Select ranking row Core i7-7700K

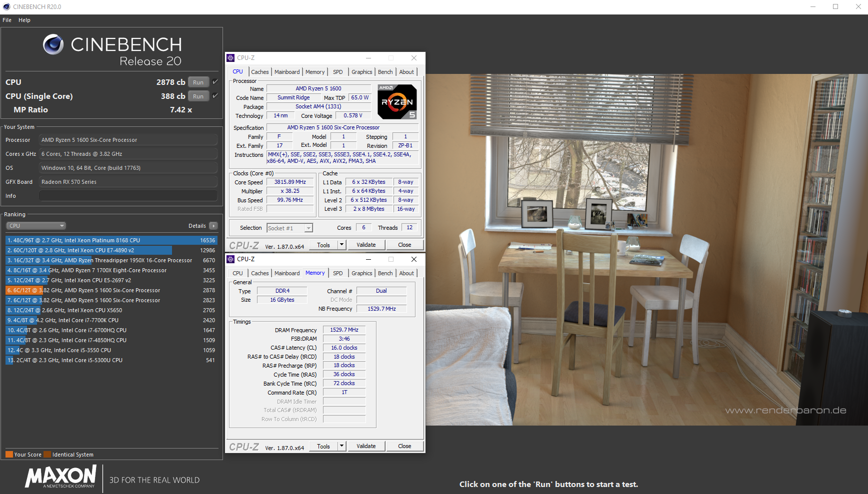pyautogui.click(x=111, y=320)
